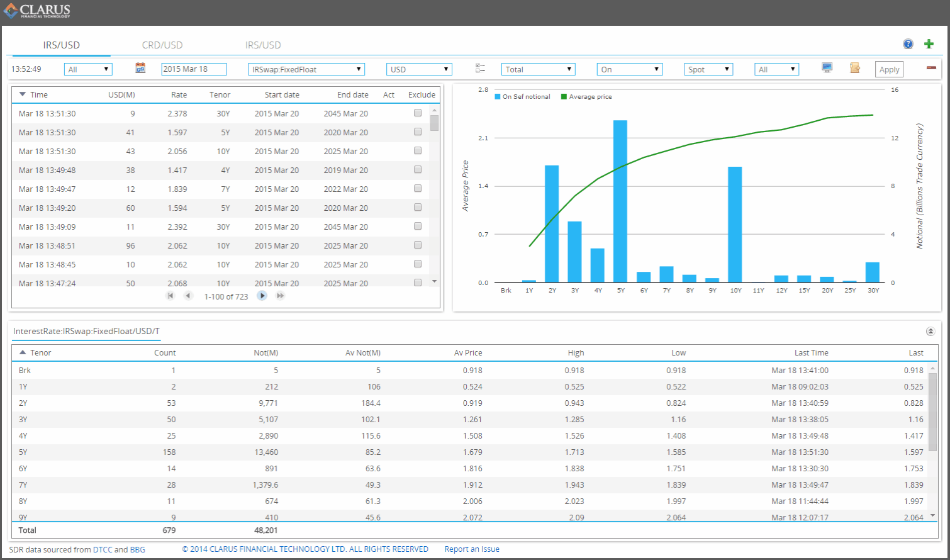Remove panel with red minus icon
950x560 pixels.
(931, 68)
